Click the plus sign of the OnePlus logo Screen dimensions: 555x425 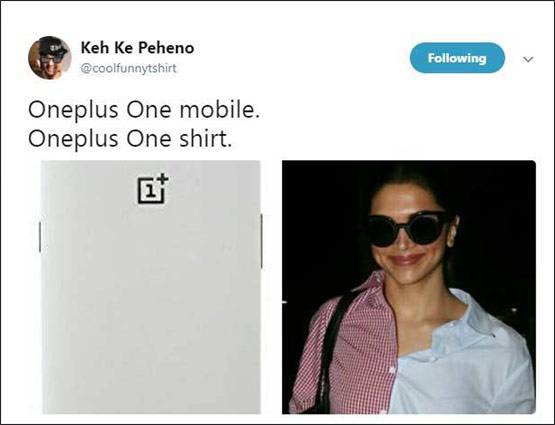click(163, 179)
